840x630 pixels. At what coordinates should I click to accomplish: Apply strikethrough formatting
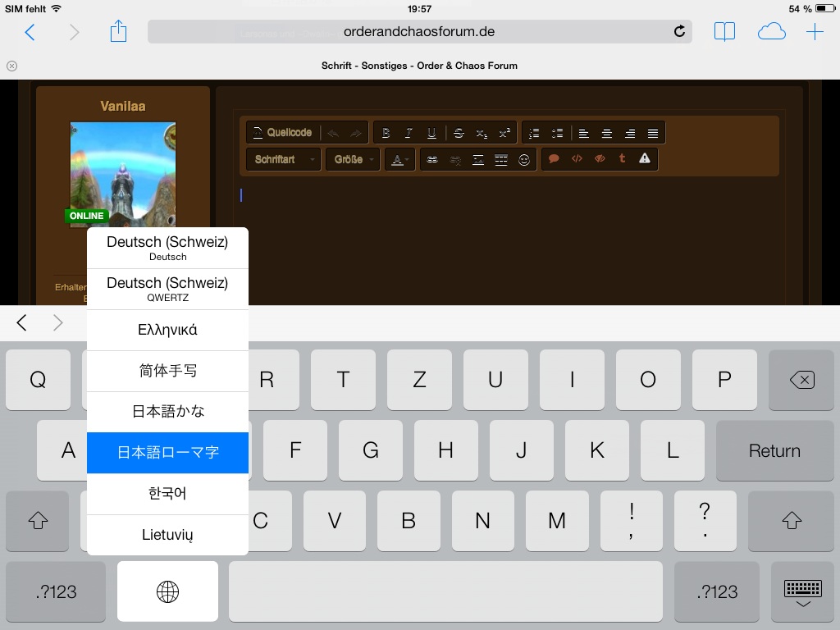pos(459,133)
